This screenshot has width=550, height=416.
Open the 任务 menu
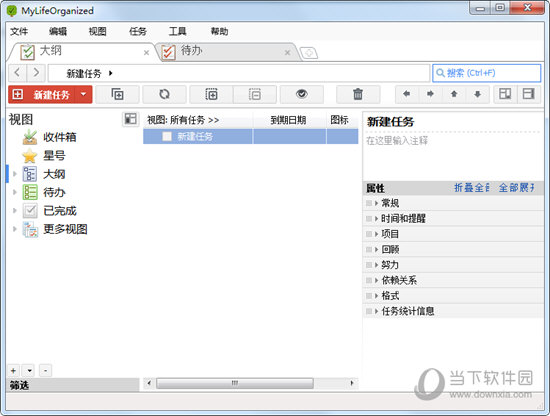pos(138,32)
